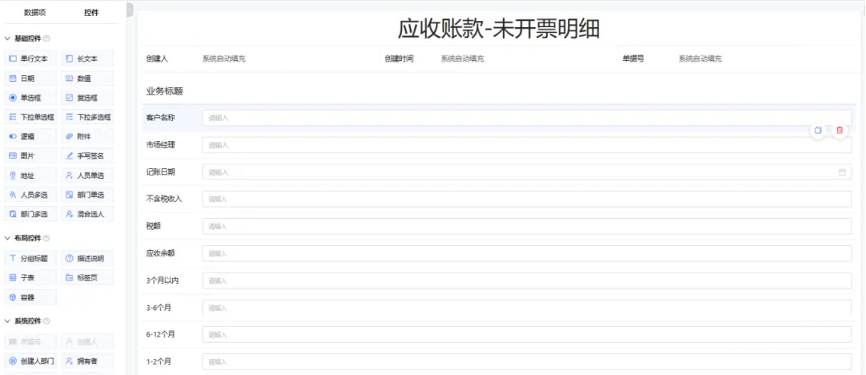Open calendar picker in 记账日期 field
This screenshot has height=375, width=866.
[842, 172]
